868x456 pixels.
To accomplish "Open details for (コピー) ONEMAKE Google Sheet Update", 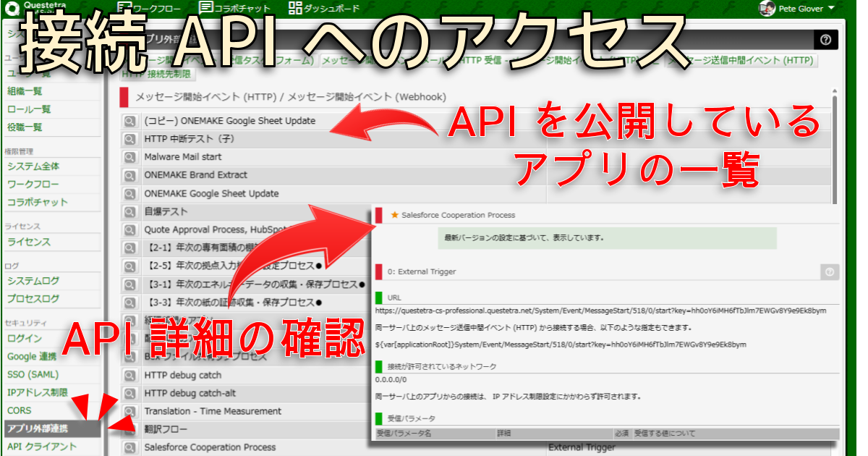I will 130,121.
